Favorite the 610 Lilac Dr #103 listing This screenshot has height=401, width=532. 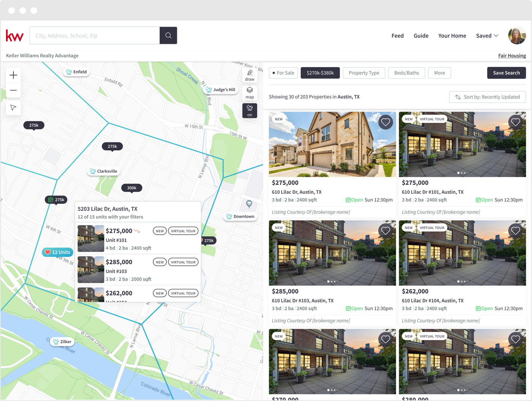tap(385, 230)
